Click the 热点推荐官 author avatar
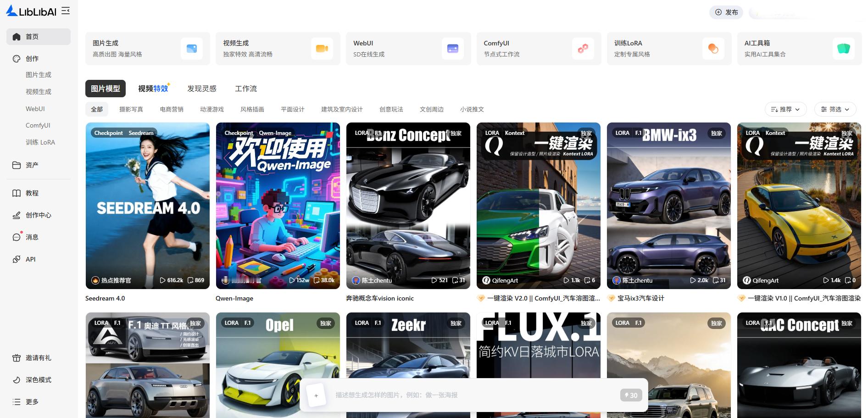 point(95,280)
